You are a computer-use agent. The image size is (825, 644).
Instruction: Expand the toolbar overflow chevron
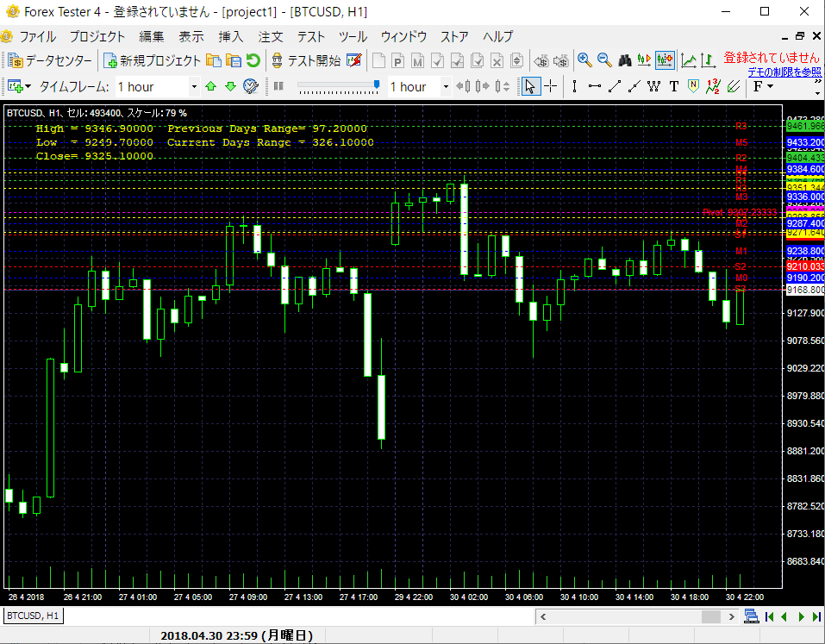coord(818,82)
